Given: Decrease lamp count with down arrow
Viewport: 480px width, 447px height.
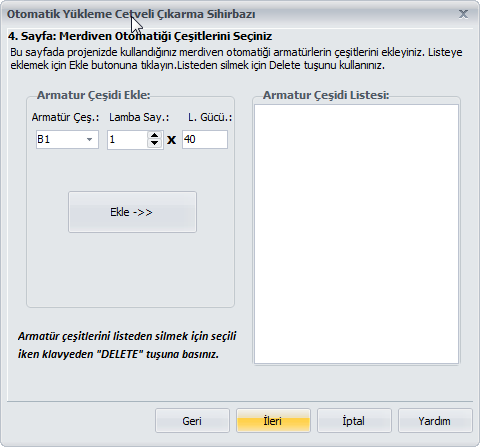Looking at the screenshot, I should pos(154,143).
